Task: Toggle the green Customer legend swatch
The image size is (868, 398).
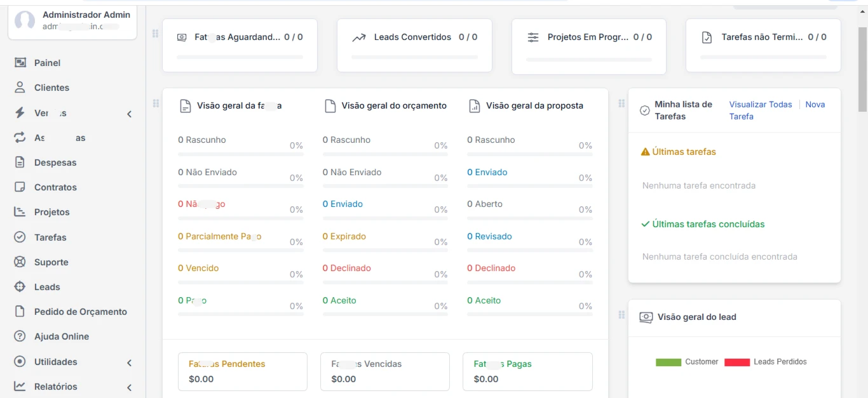Action: click(668, 362)
